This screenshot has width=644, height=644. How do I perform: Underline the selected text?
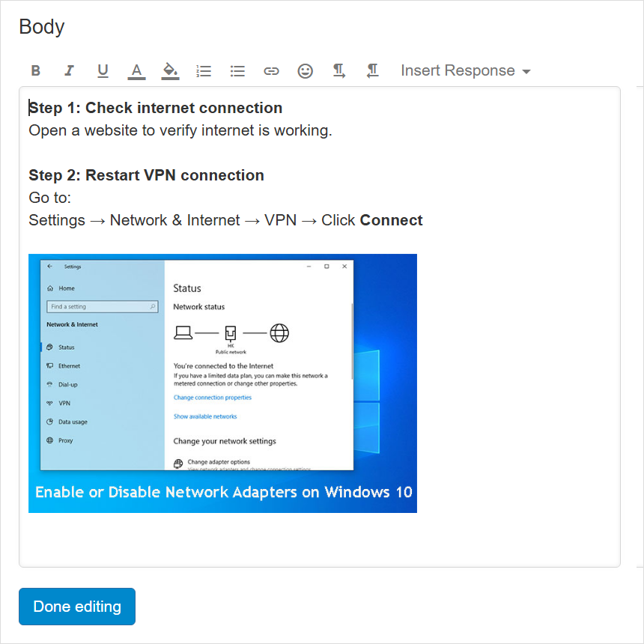tap(103, 70)
